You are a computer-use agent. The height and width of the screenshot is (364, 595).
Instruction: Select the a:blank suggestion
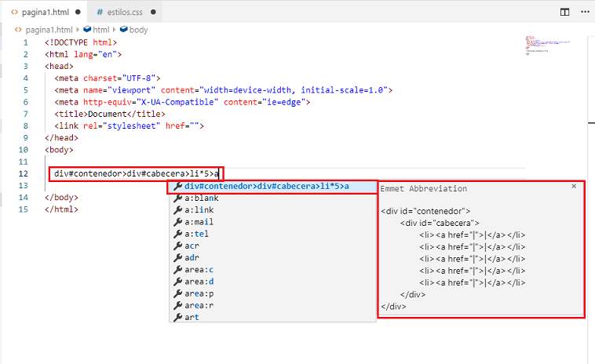coord(272,198)
